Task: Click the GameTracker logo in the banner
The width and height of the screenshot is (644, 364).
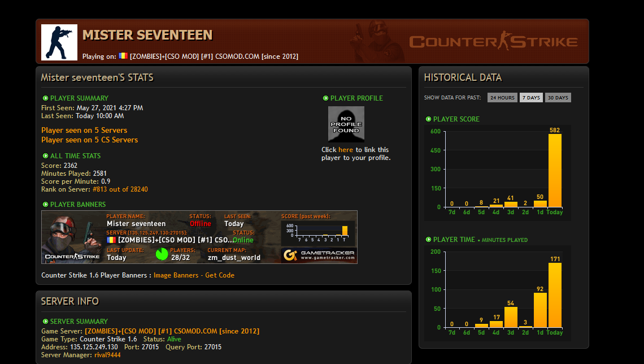Action: pos(319,255)
